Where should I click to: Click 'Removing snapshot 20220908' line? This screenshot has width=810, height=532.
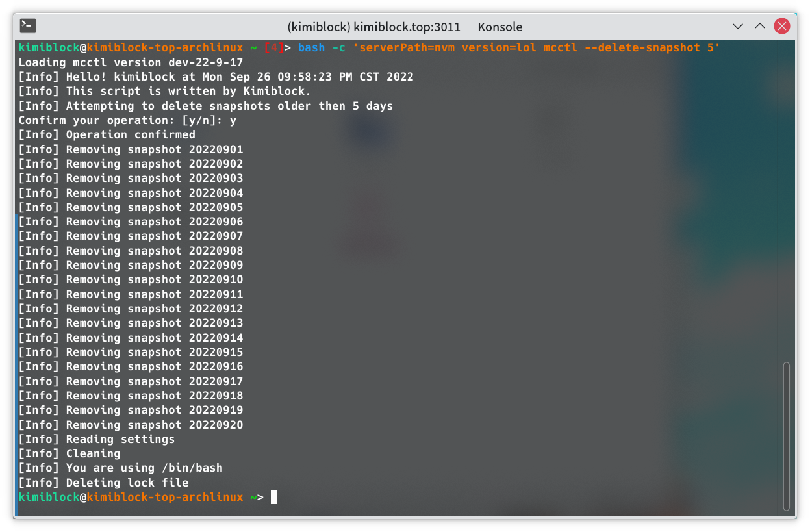point(131,251)
